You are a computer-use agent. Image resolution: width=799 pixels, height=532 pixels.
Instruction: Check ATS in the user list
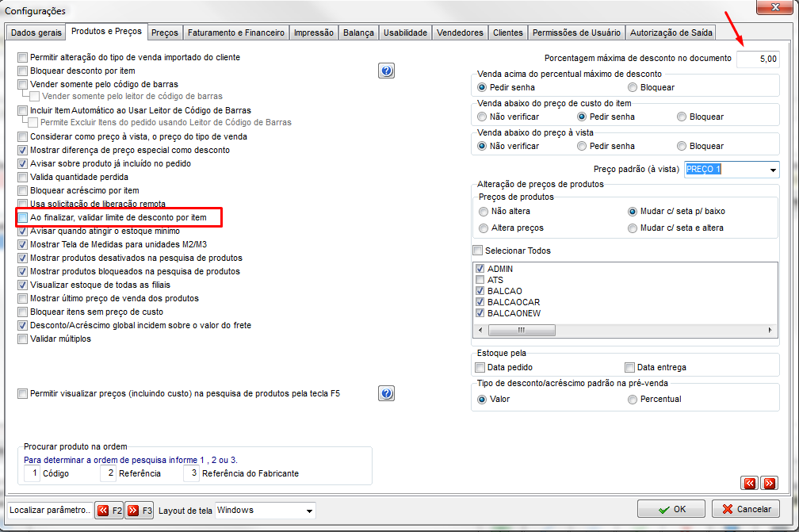(x=480, y=280)
